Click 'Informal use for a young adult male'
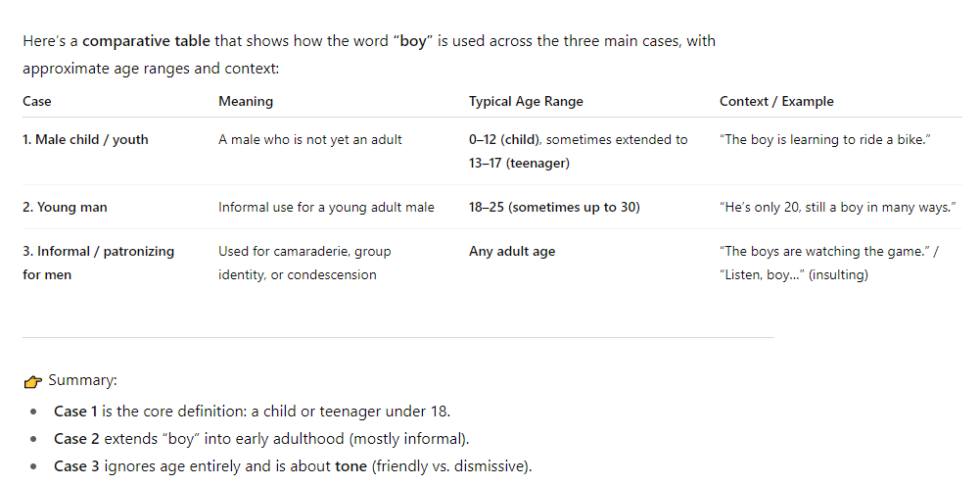Image resolution: width=980 pixels, height=486 pixels. click(x=326, y=207)
